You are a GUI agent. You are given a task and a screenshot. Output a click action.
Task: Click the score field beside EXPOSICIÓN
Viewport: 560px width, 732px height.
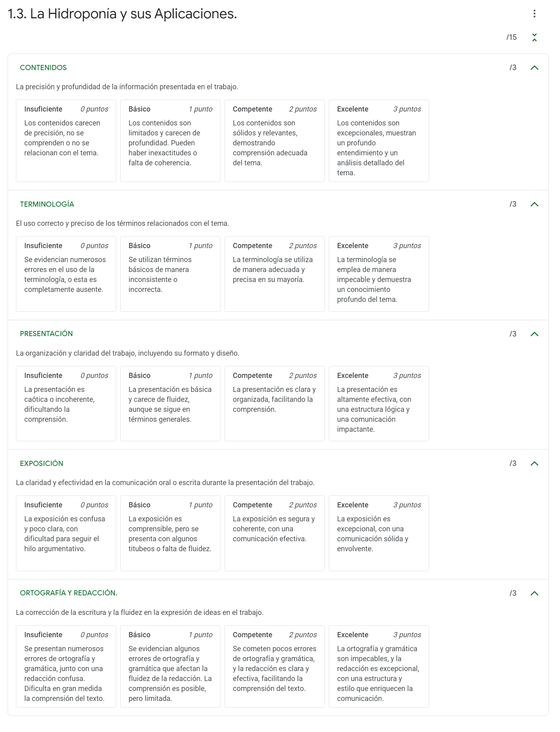pyautogui.click(x=513, y=463)
